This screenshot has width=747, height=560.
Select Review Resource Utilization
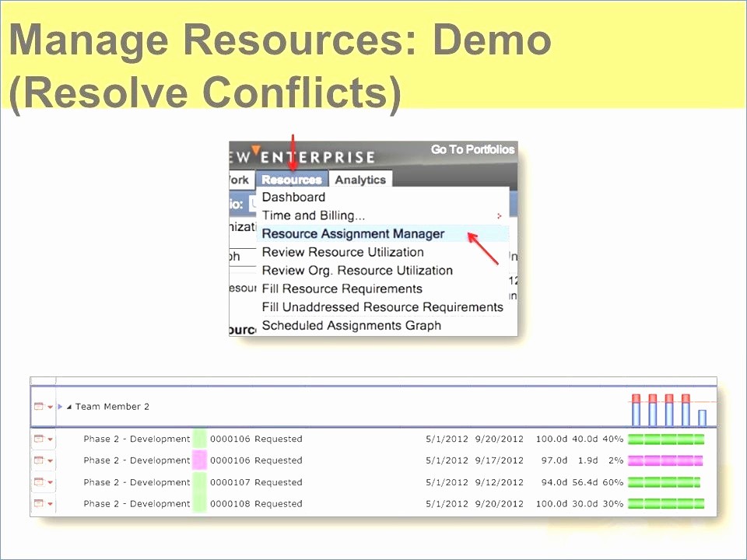pos(342,253)
